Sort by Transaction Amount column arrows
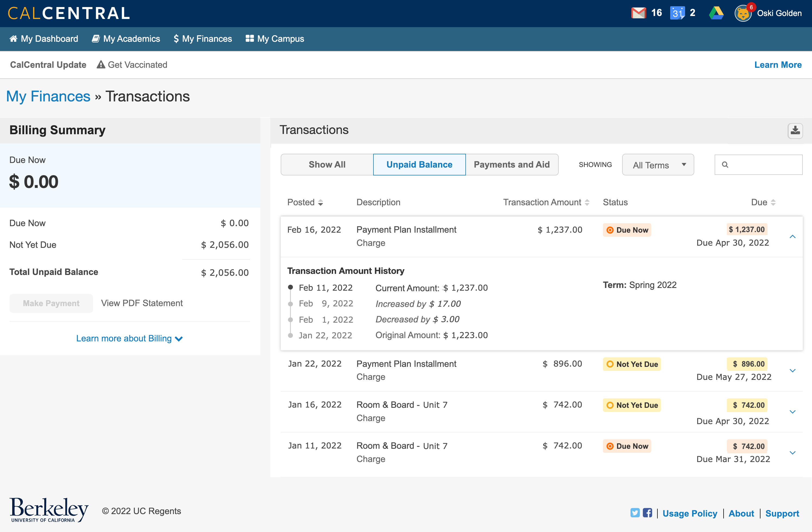Screen dimensions: 812x532 tap(587, 203)
